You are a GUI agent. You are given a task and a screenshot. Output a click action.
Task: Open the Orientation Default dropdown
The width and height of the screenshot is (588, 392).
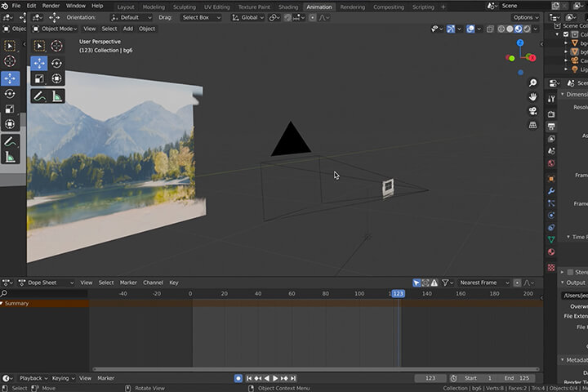131,18
